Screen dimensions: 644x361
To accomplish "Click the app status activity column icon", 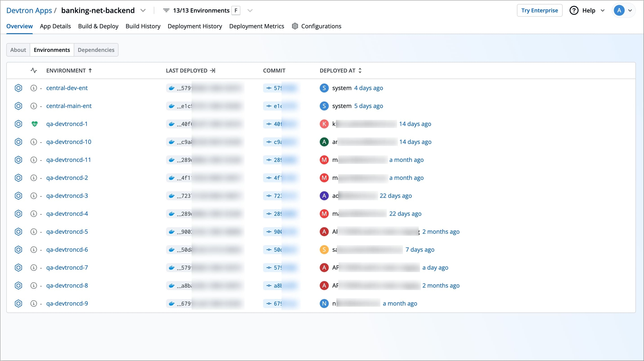I will (x=34, y=71).
